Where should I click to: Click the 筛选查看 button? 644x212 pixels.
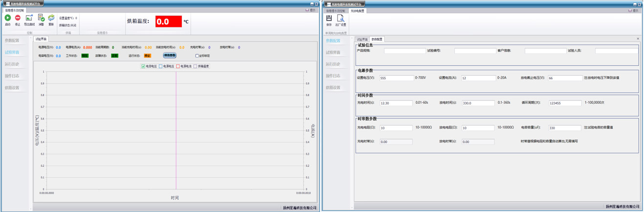pos(170,56)
